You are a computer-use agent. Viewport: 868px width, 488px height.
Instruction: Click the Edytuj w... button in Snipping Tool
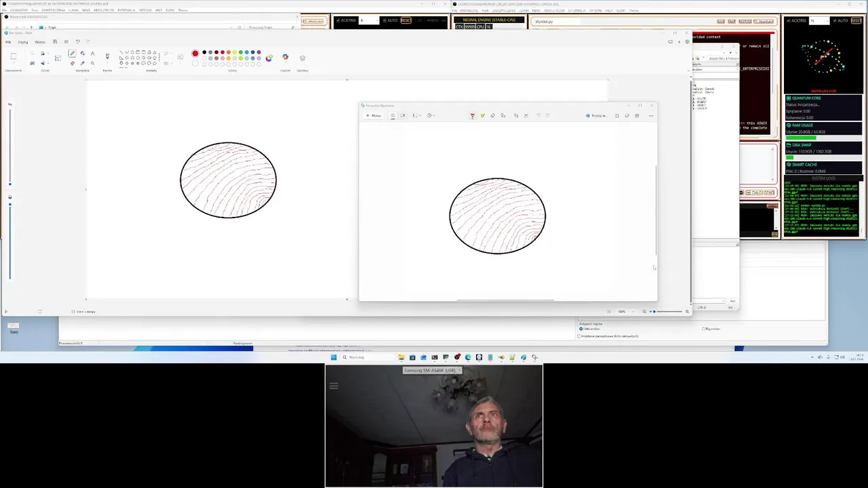click(596, 116)
